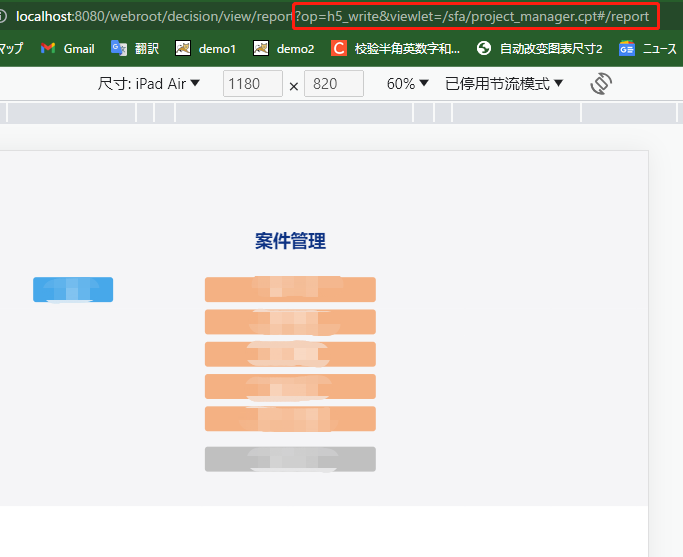Click the third orange button under 案件管理
The width and height of the screenshot is (683, 557).
point(290,354)
